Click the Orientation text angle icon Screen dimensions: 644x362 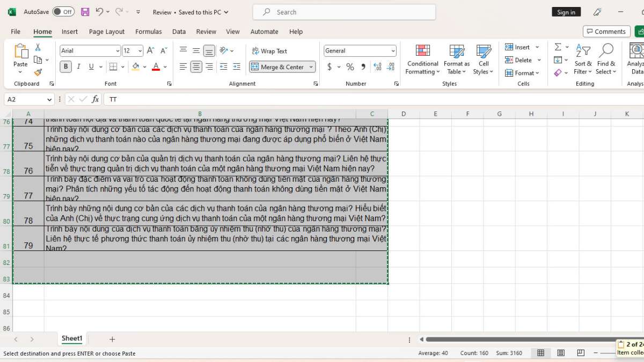[x=224, y=51]
